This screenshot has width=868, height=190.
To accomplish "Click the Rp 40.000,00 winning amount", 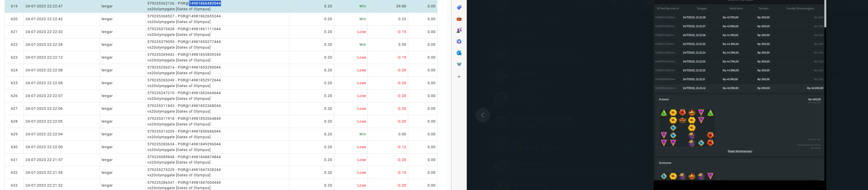I will pos(815,88).
